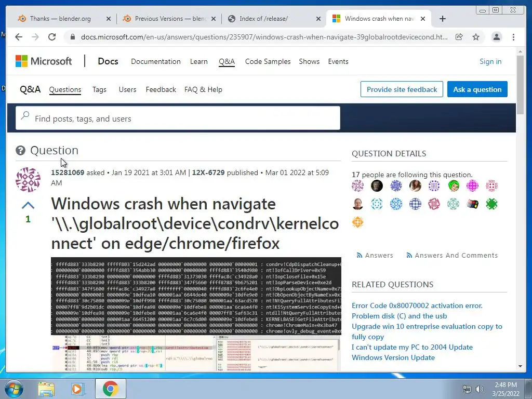Click the Sign in link
Screen dimensions: 532x399
click(490, 61)
